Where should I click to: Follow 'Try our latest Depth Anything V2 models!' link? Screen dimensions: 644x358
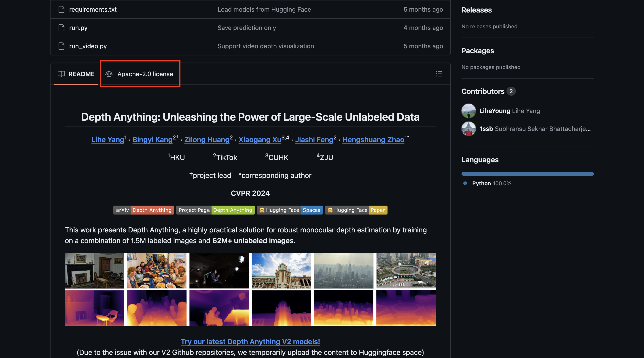250,341
